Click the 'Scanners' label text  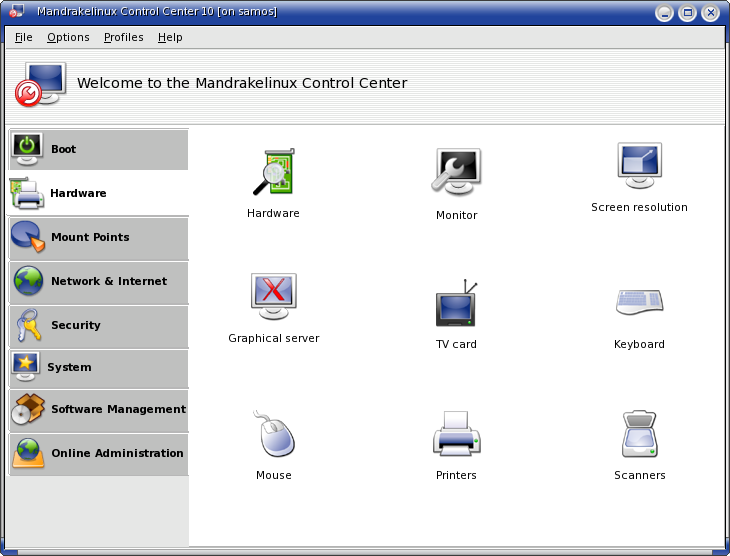pos(640,475)
